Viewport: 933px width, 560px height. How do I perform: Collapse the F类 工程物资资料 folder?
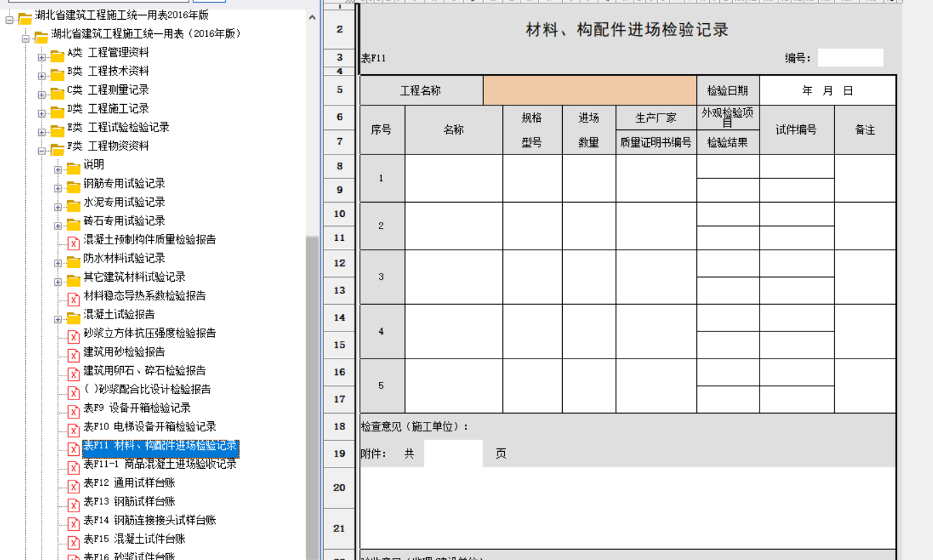click(x=42, y=151)
